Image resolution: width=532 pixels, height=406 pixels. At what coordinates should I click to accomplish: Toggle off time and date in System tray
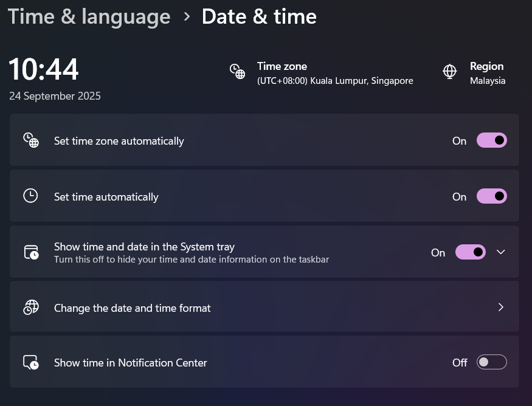tap(470, 252)
